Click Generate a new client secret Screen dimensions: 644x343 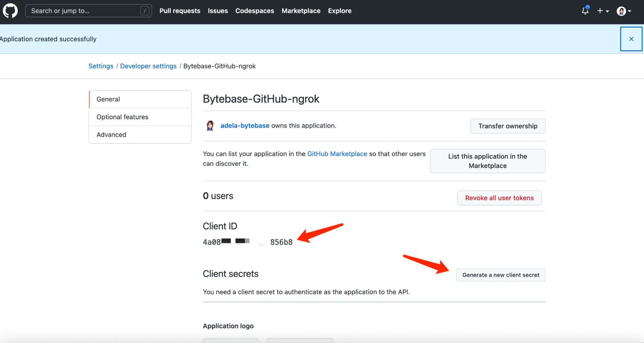click(500, 275)
